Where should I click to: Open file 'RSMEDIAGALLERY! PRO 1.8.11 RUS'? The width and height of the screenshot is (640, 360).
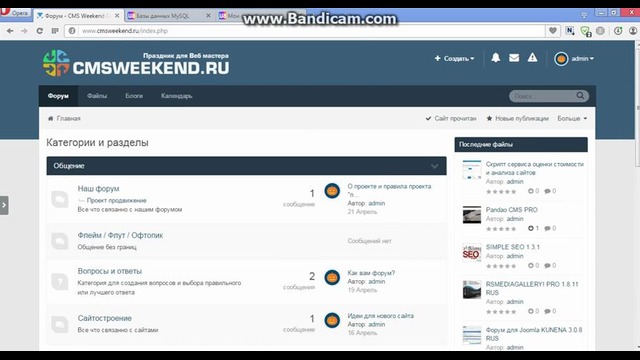point(532,289)
